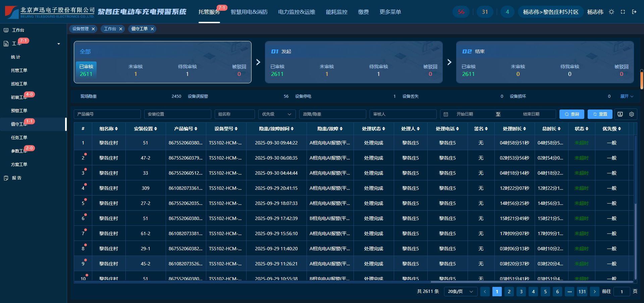644x303 pixels.
Task: Sort by 隐患/故障时间 column
Action: [276, 129]
